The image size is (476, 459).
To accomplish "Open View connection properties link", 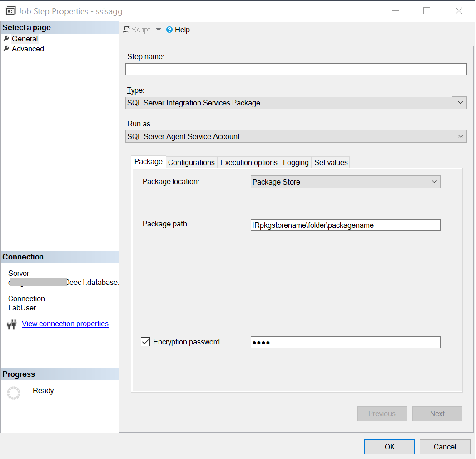I will pos(65,324).
